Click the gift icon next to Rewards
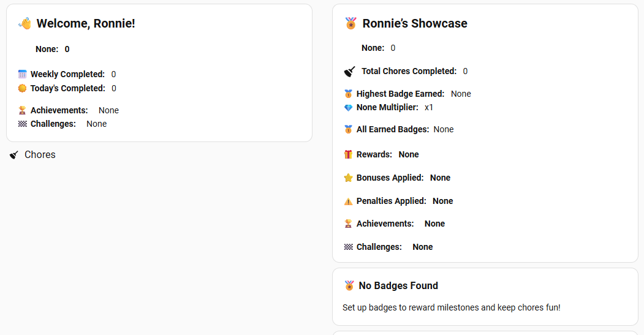Viewport: 644px width, 335px height. coord(348,154)
